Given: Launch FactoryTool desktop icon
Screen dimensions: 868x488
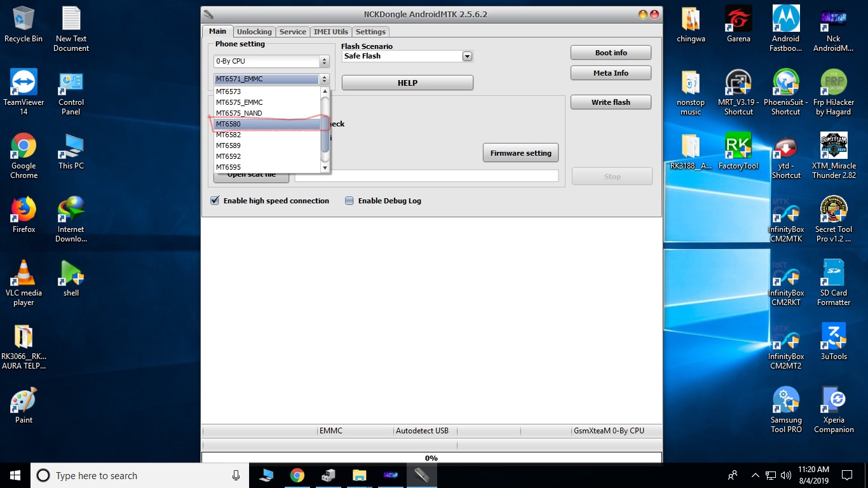Looking at the screenshot, I should pos(738,151).
